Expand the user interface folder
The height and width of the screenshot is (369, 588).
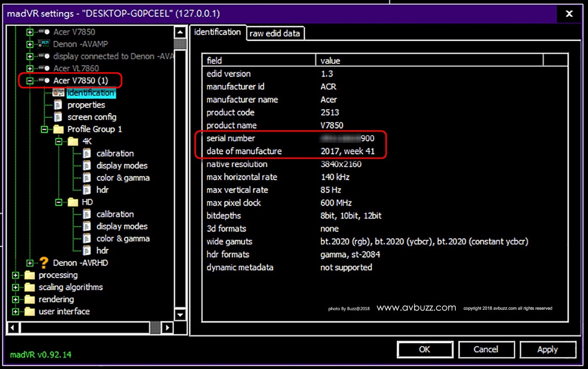coord(16,312)
